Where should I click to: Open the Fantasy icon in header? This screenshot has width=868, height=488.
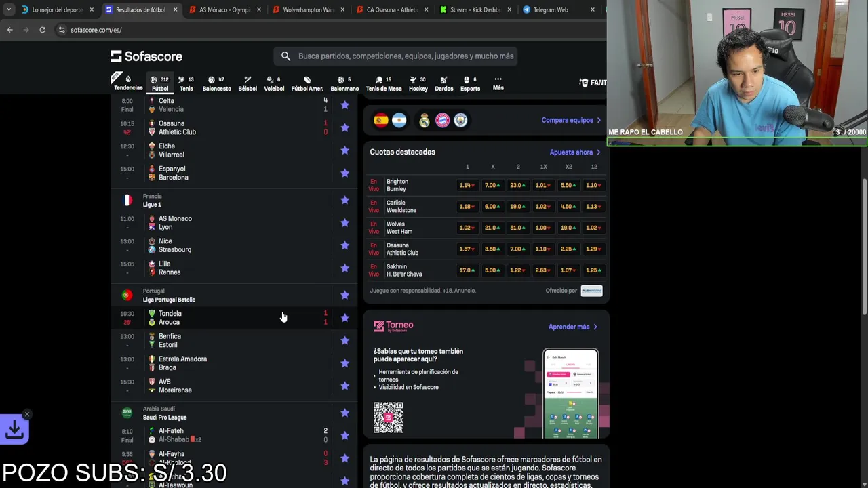click(x=593, y=83)
